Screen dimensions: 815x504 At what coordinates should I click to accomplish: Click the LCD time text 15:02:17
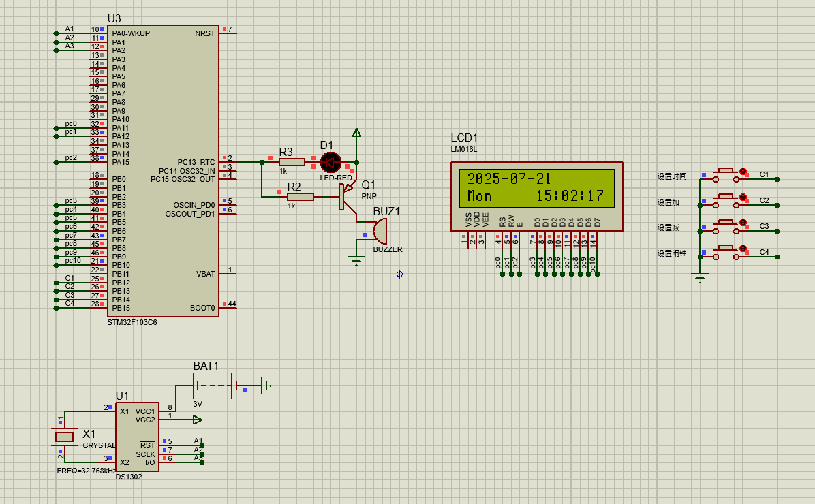[x=570, y=196]
